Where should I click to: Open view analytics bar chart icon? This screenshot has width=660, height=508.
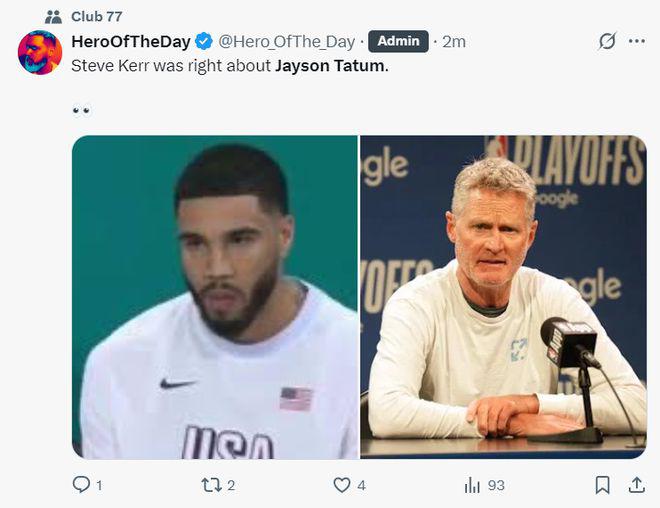click(472, 485)
